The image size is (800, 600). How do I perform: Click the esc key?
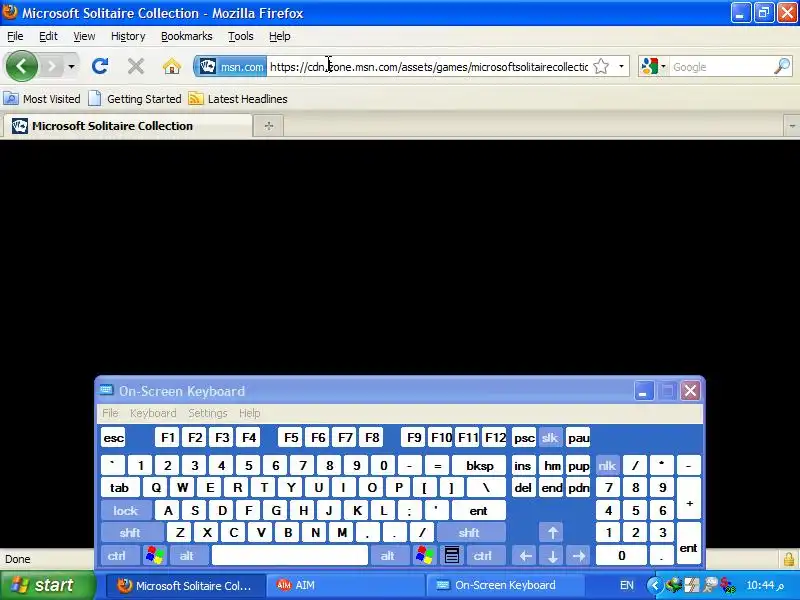click(113, 437)
